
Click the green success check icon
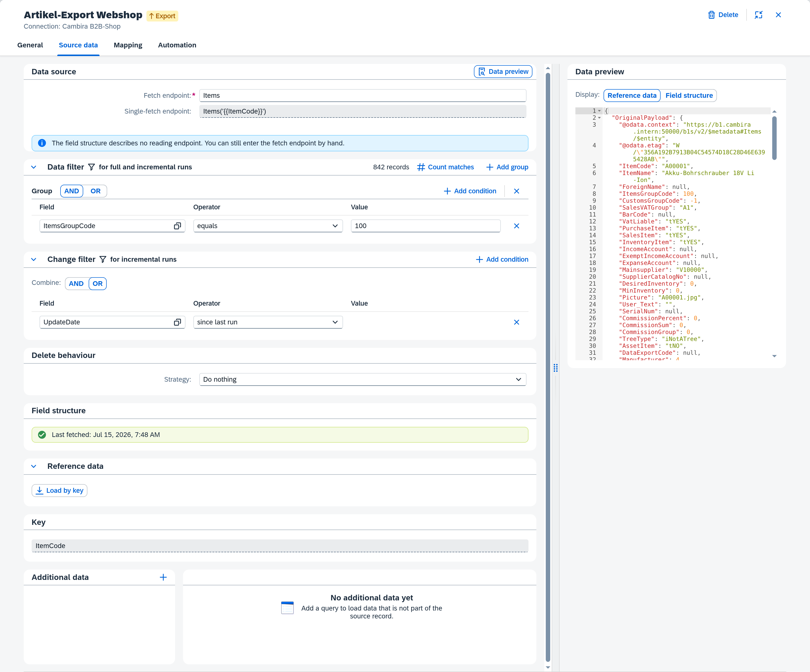(42, 435)
